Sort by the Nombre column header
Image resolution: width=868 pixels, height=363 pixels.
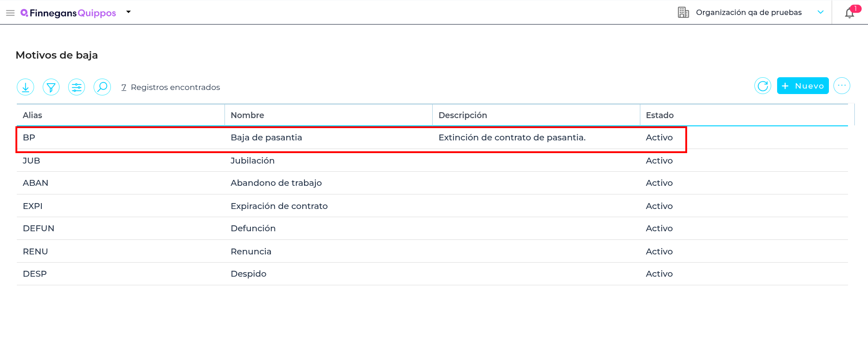[247, 115]
